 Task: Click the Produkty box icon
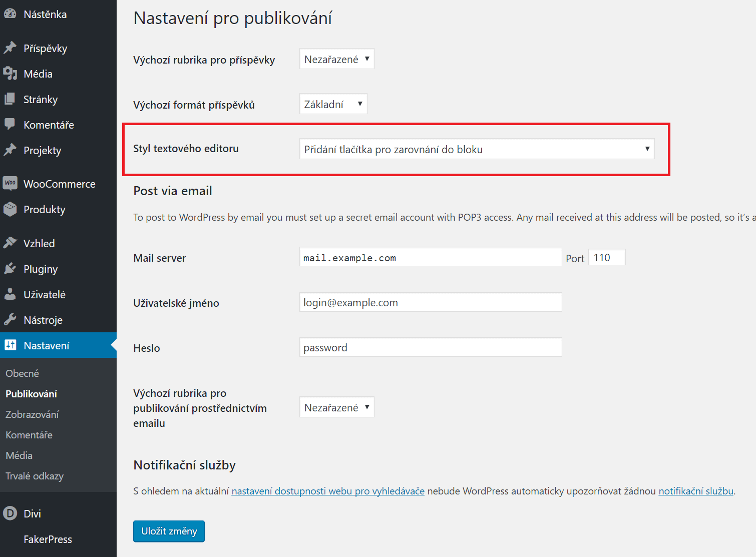pos(10,209)
